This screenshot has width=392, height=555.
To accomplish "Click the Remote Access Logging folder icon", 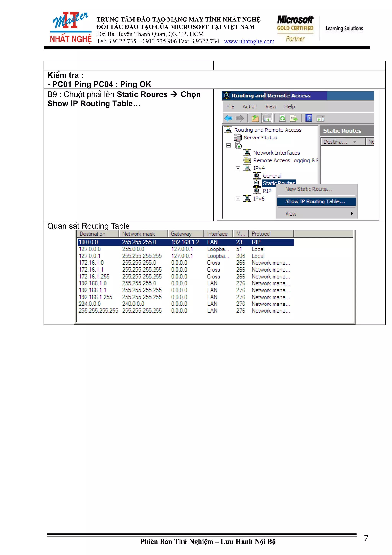I will tap(247, 160).
